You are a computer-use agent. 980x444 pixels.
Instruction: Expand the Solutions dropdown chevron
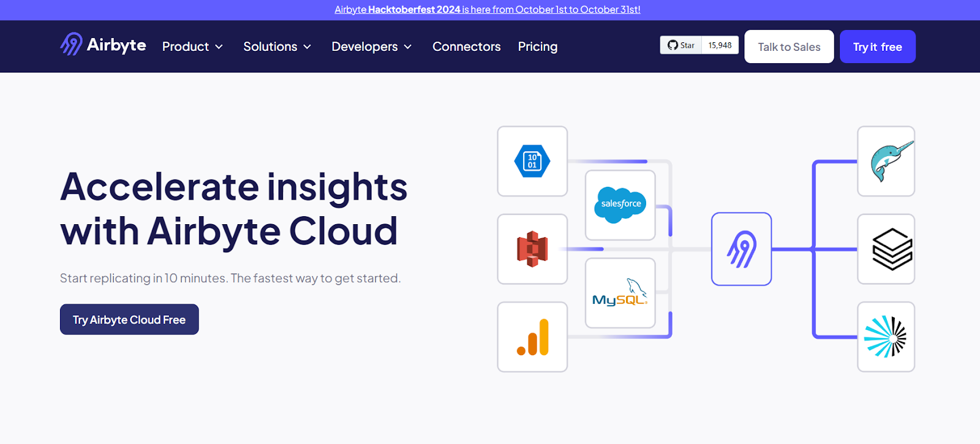307,47
